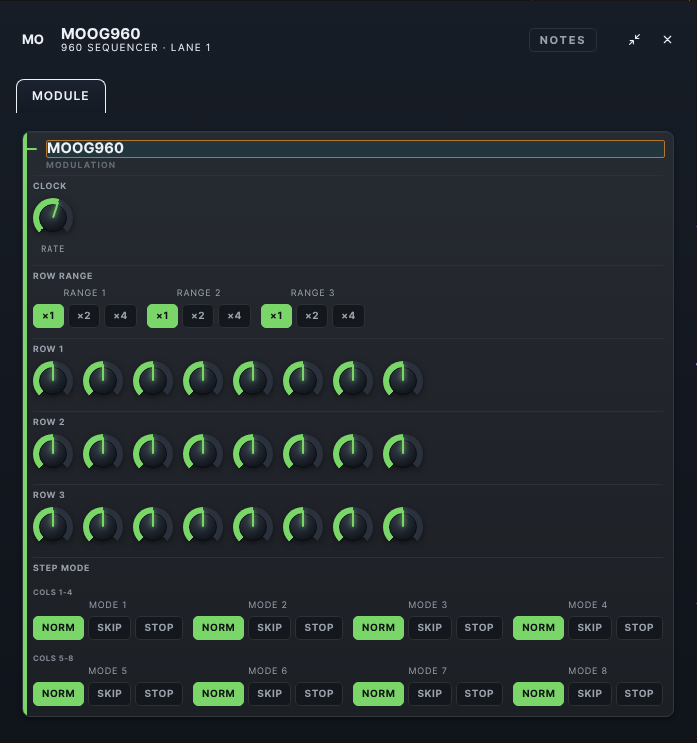Click the MO module badge
Viewport: 697px width, 743px height.
(33, 40)
